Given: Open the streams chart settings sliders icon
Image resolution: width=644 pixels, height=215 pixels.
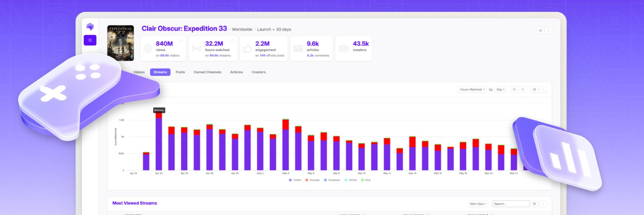Looking at the screenshot, I should click(535, 89).
